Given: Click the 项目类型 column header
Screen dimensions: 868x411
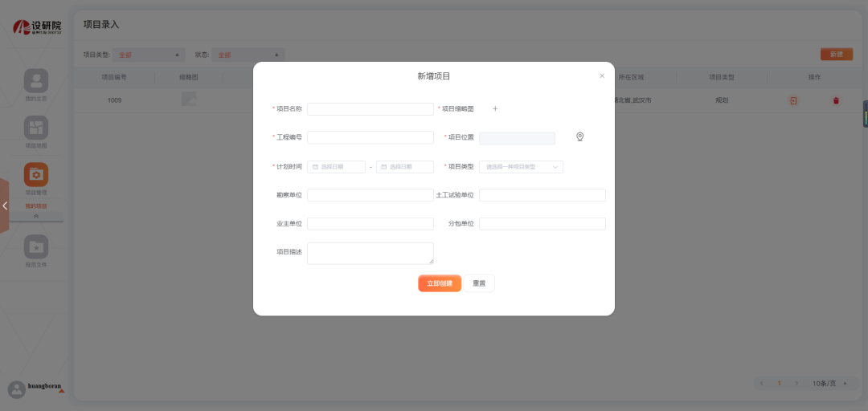Looking at the screenshot, I should pyautogui.click(x=721, y=77).
